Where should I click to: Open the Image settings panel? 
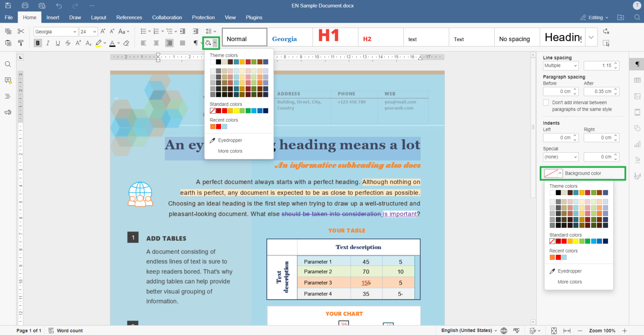(x=637, y=96)
